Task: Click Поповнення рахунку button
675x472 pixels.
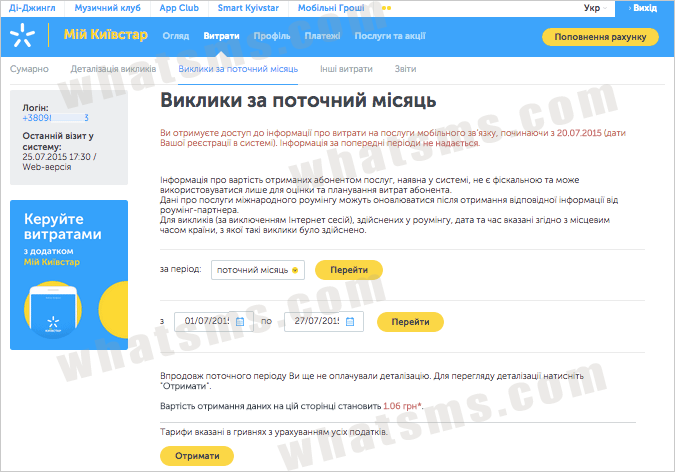Action: tap(600, 37)
